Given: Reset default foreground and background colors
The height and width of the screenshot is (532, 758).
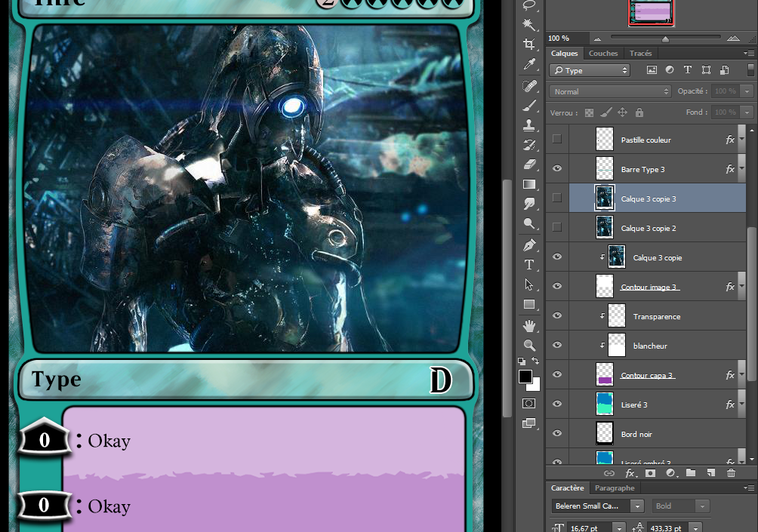Looking at the screenshot, I should coord(522,361).
